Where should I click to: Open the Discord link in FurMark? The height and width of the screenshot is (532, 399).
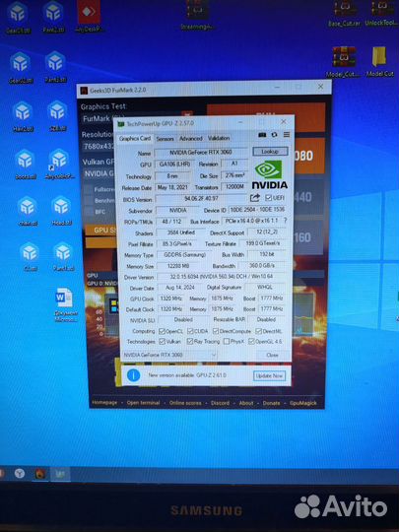coord(220,403)
